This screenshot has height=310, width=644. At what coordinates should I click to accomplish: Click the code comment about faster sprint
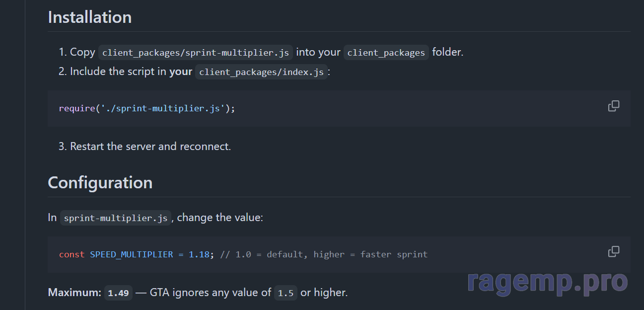click(324, 254)
